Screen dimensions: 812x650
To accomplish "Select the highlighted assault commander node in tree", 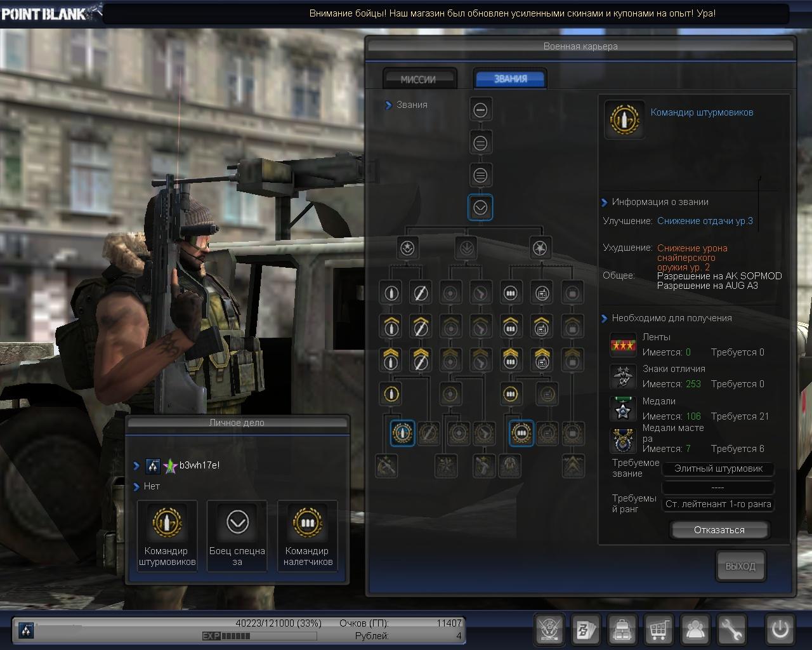I will click(x=402, y=433).
